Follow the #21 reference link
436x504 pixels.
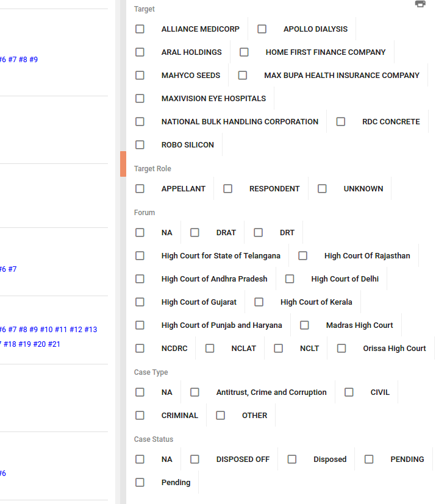[x=54, y=344]
